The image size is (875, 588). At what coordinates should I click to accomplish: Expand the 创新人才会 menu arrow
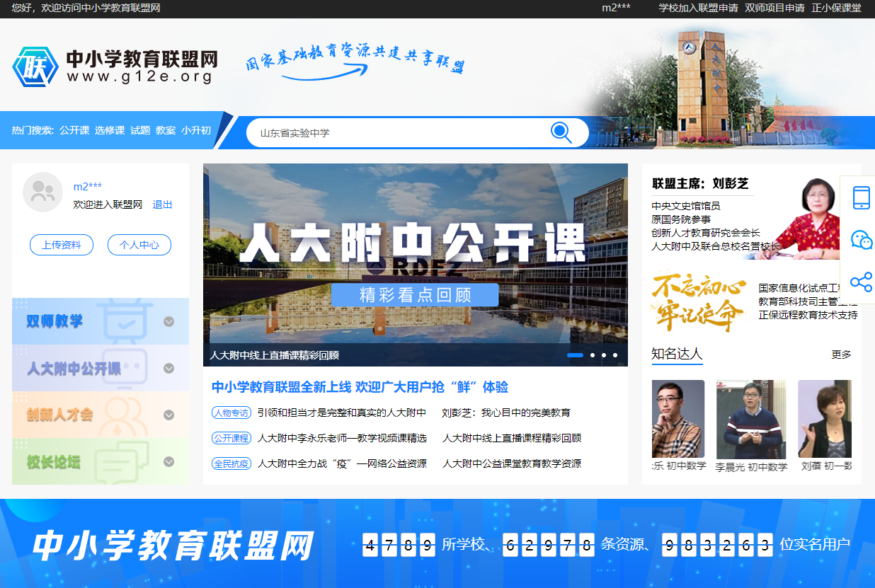[x=168, y=415]
